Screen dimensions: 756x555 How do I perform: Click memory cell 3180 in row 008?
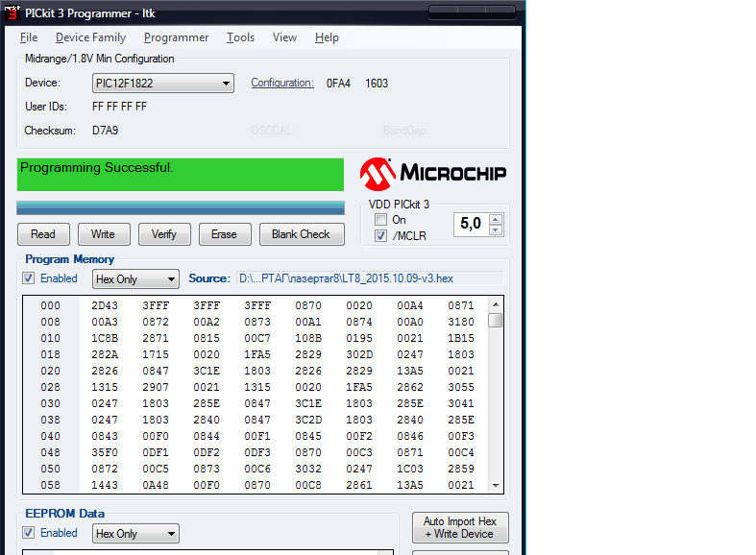(x=461, y=322)
